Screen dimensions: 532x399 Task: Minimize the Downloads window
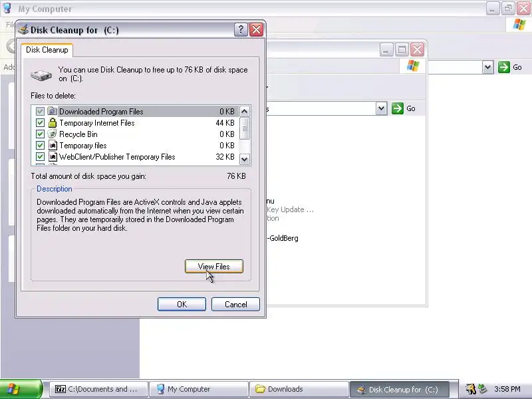[386, 50]
